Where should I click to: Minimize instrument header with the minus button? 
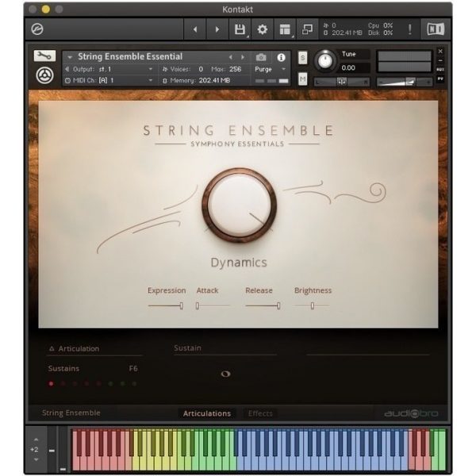pos(440,60)
